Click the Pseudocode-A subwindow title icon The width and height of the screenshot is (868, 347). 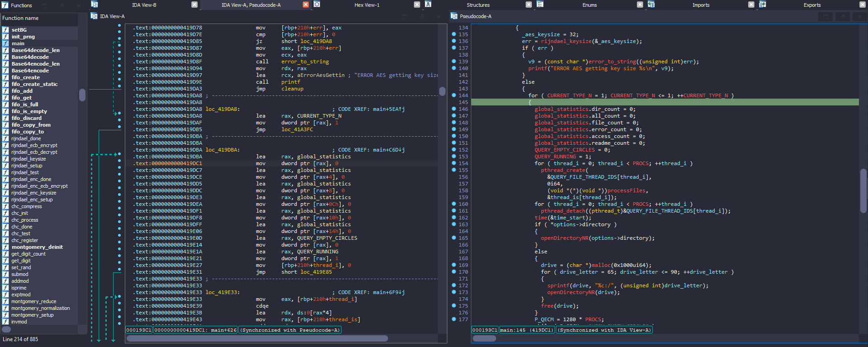454,16
